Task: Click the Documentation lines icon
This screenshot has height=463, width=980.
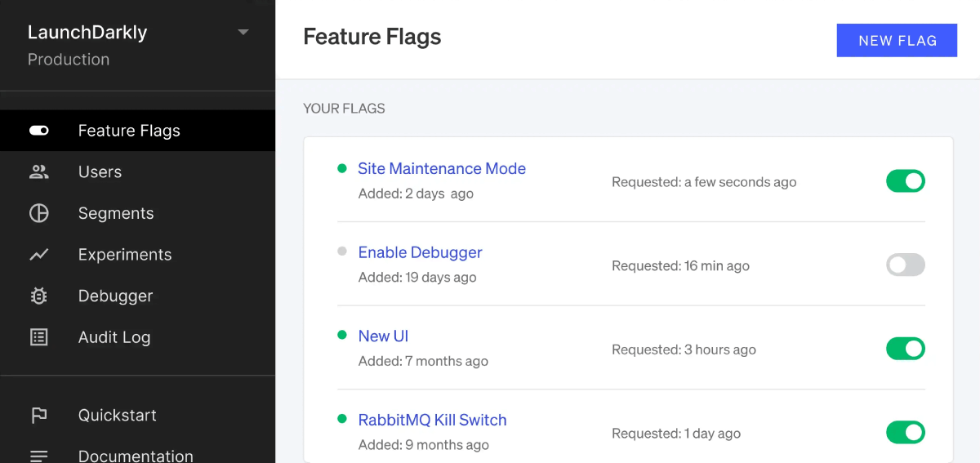Action: click(x=39, y=456)
